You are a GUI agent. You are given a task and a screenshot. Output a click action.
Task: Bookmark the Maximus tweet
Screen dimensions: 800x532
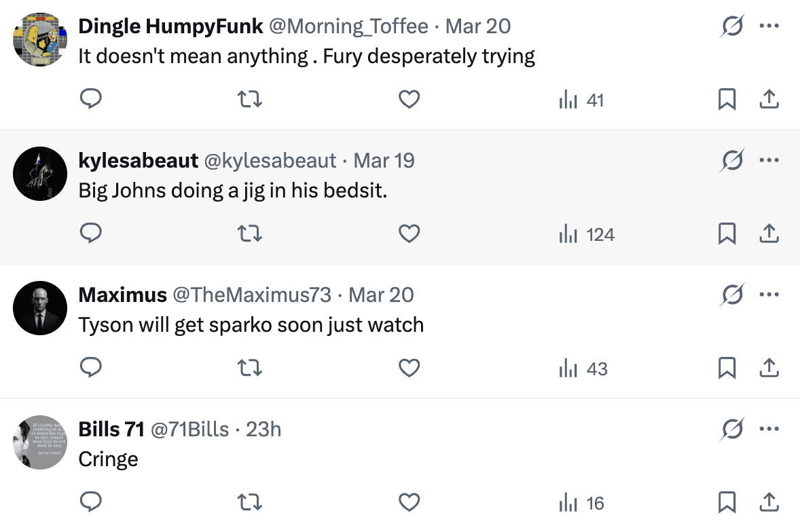pos(727,369)
